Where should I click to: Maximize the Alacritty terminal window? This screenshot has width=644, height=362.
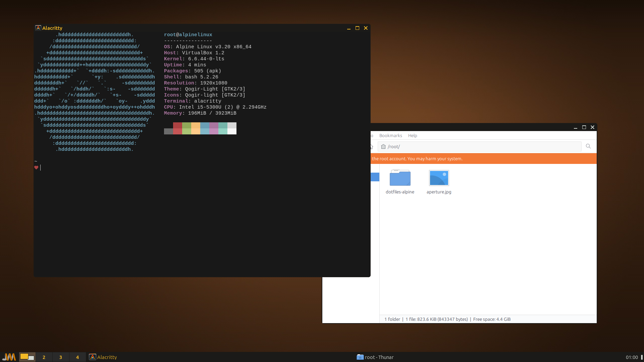357,28
